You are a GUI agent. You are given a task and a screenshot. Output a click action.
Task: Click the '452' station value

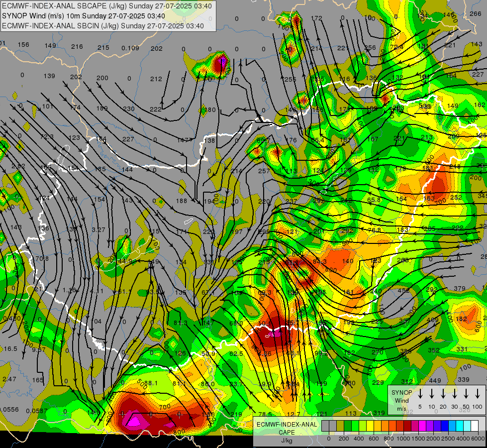(x=404, y=291)
